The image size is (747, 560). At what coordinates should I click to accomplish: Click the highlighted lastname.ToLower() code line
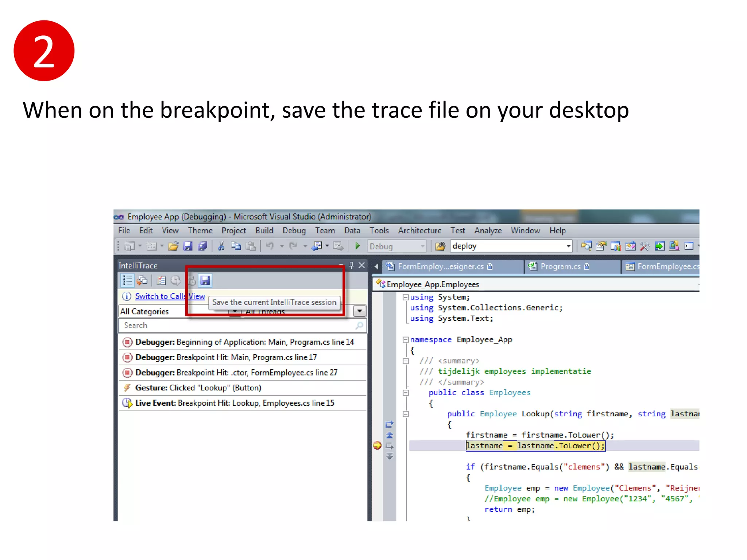535,446
